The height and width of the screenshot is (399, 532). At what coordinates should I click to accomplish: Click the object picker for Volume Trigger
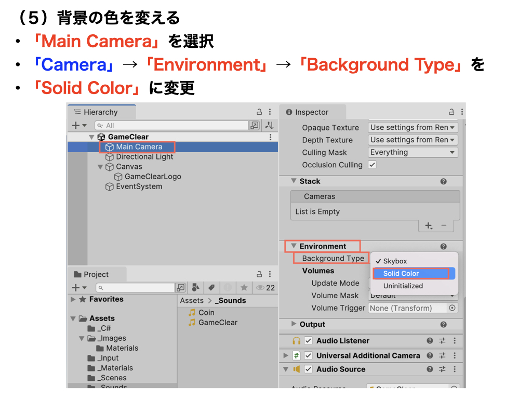tap(453, 308)
